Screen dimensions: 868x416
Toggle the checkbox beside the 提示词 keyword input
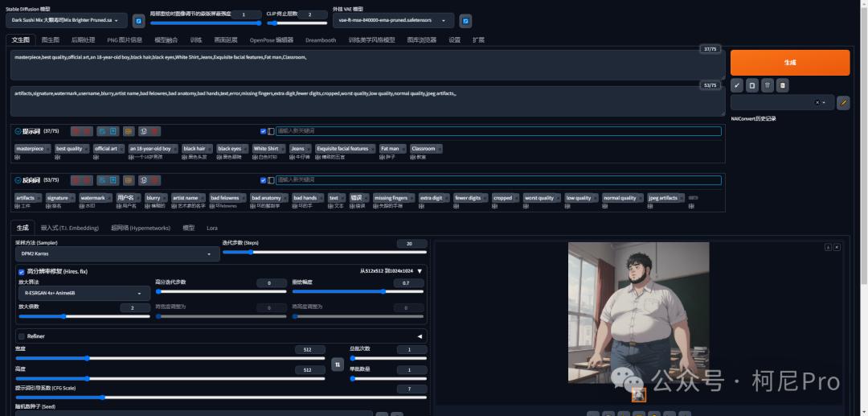click(264, 131)
